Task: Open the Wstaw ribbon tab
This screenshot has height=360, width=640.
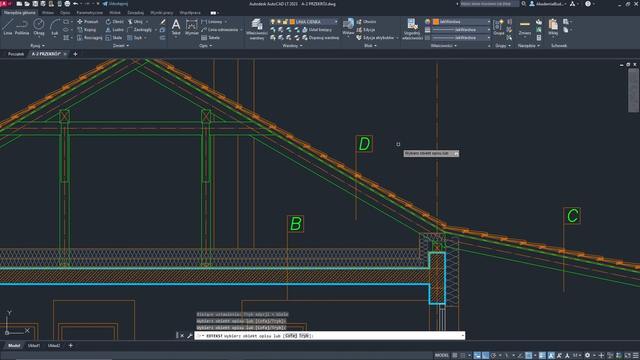Action: pos(48,13)
